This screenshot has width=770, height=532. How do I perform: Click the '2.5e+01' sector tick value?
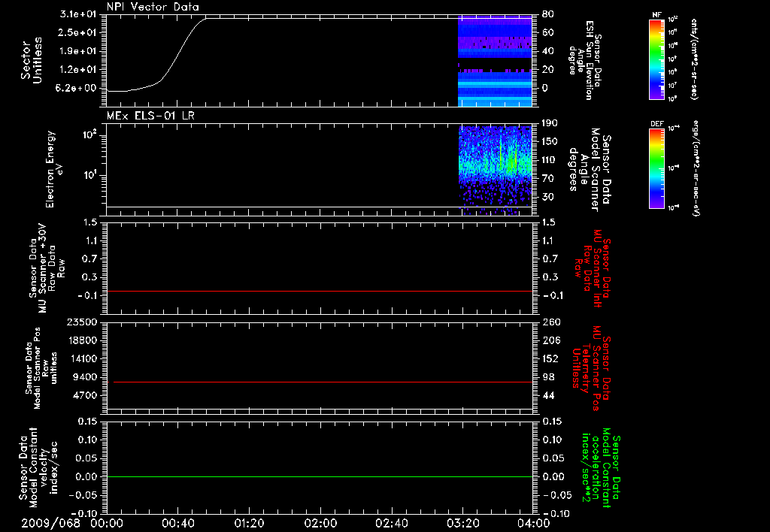tap(78, 32)
